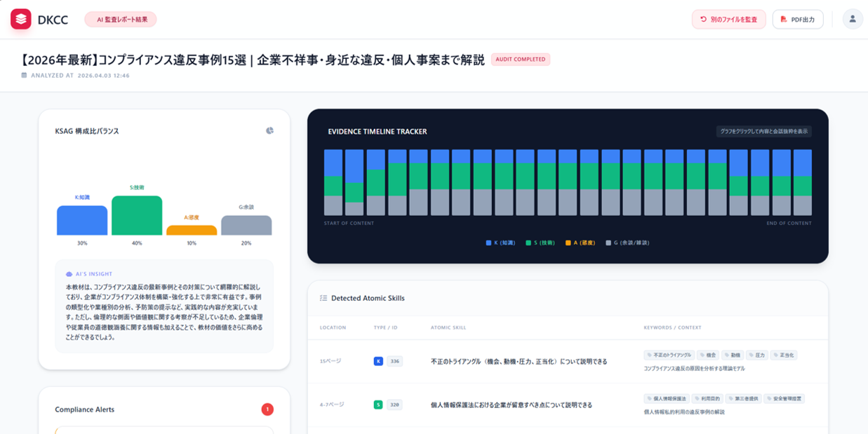Click the KEYWORDS / CONTEXT column header
Screen dimensions: 868x434
tap(672, 327)
